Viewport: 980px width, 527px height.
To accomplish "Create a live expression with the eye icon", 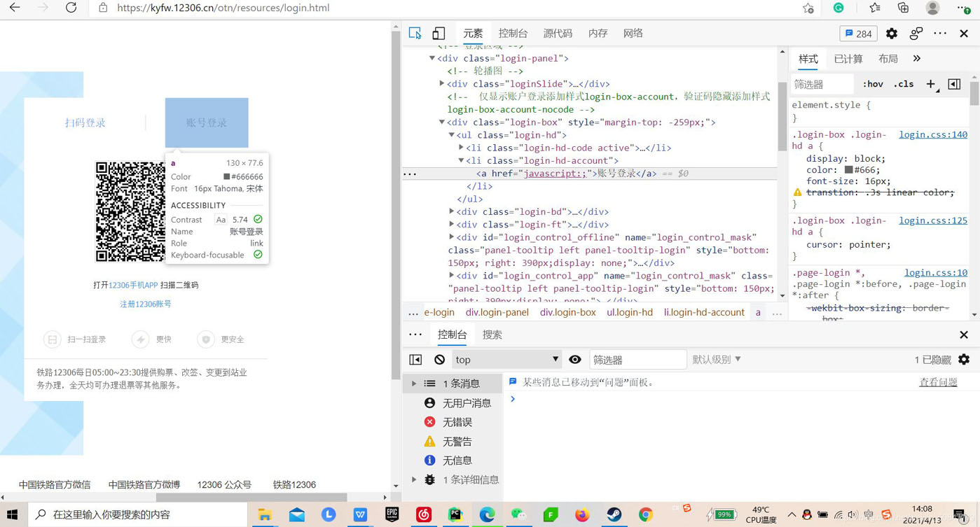I will tap(575, 359).
